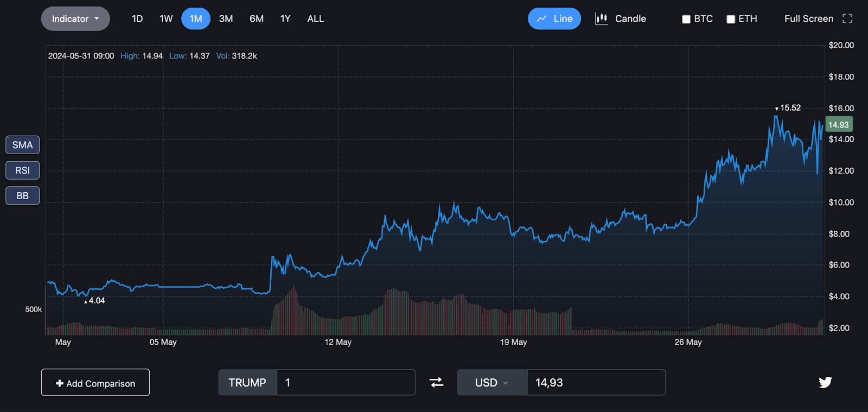Click the Low: 14.37 readout
The height and width of the screenshot is (412, 868).
click(189, 56)
